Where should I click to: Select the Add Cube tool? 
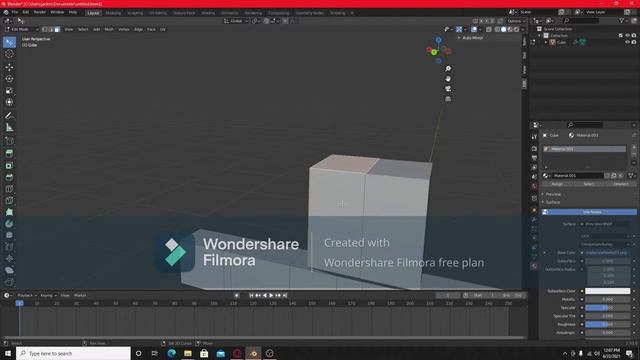pyautogui.click(x=9, y=141)
